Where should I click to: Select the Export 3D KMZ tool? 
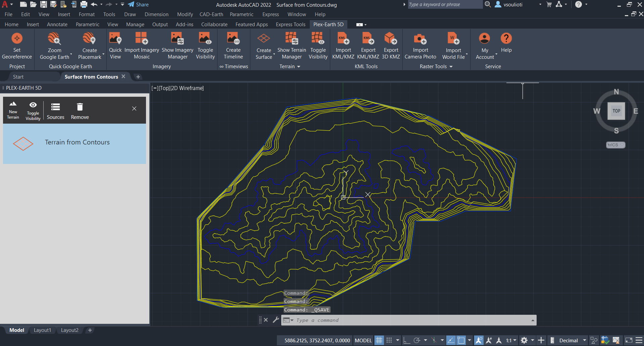pos(391,45)
